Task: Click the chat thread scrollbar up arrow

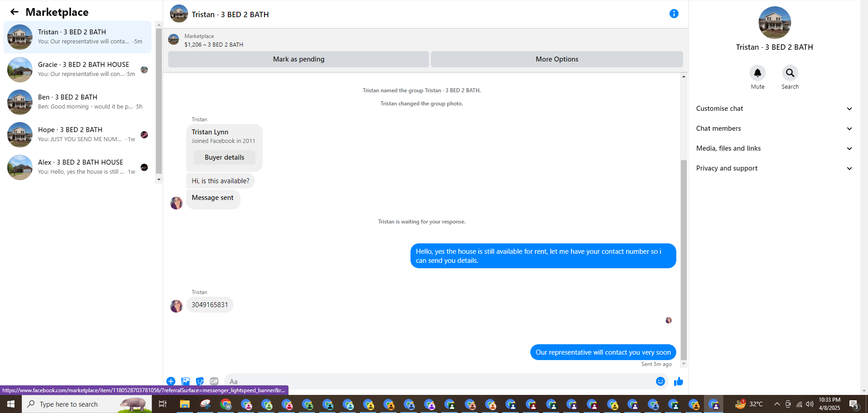Action: pyautogui.click(x=684, y=76)
